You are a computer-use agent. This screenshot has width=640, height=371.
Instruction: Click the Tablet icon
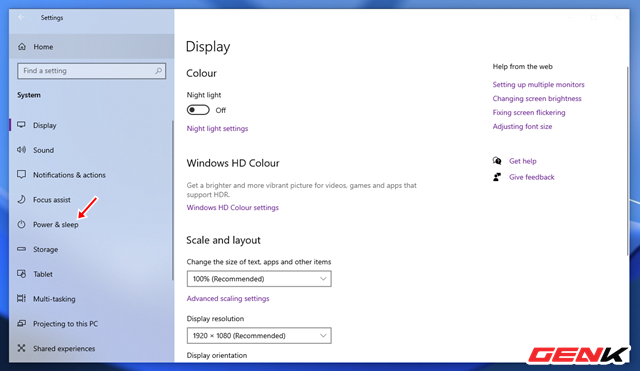point(22,274)
